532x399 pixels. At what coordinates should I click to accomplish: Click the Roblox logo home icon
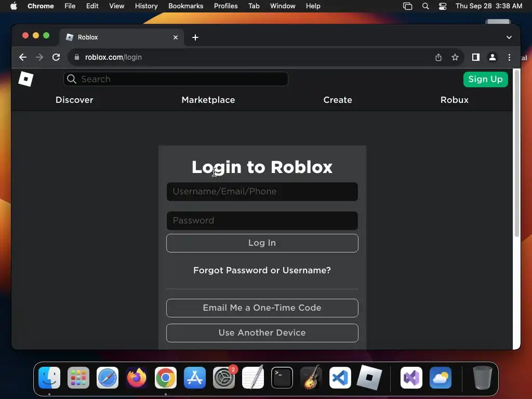click(26, 79)
